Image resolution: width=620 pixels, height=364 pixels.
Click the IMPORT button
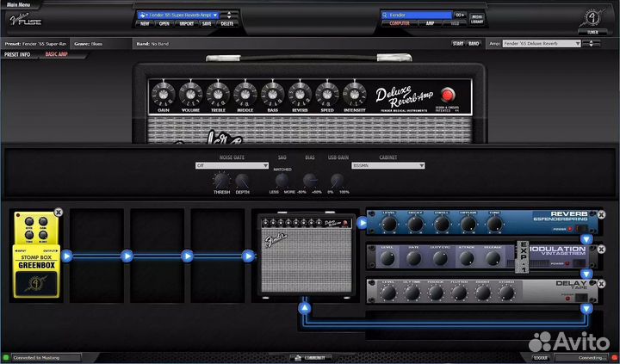coord(186,24)
